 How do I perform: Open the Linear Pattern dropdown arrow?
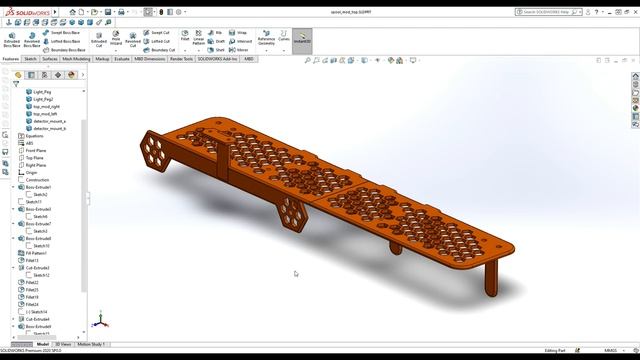point(198,51)
